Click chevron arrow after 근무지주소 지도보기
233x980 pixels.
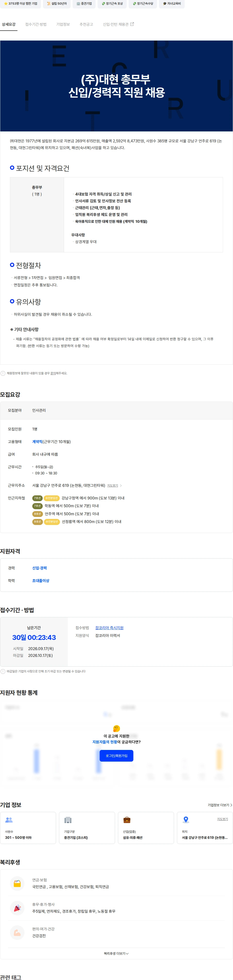(121, 485)
